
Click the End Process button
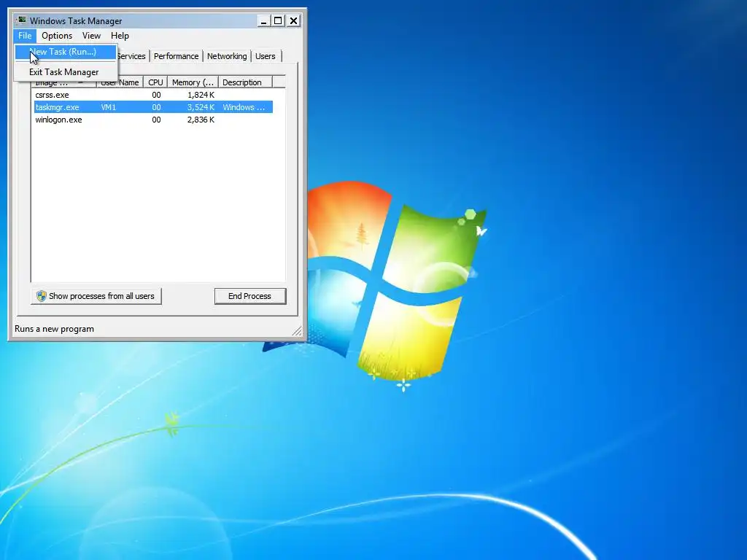point(250,296)
